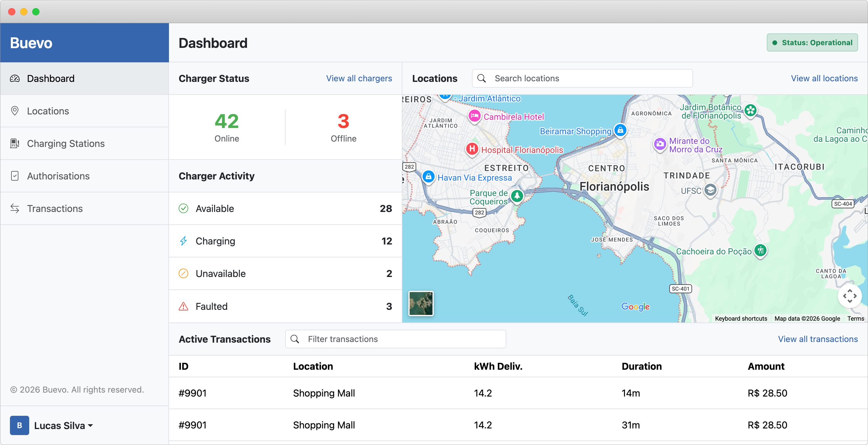Follow the View all locations link

pos(824,79)
